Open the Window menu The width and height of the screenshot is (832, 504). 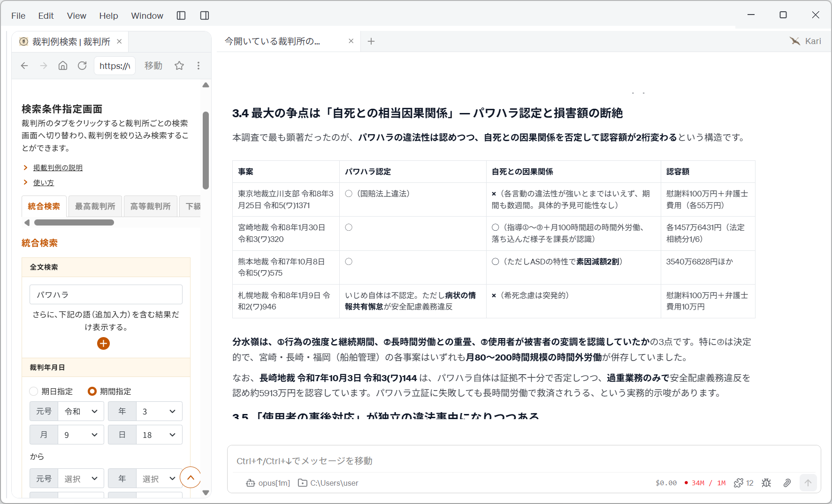(x=147, y=15)
